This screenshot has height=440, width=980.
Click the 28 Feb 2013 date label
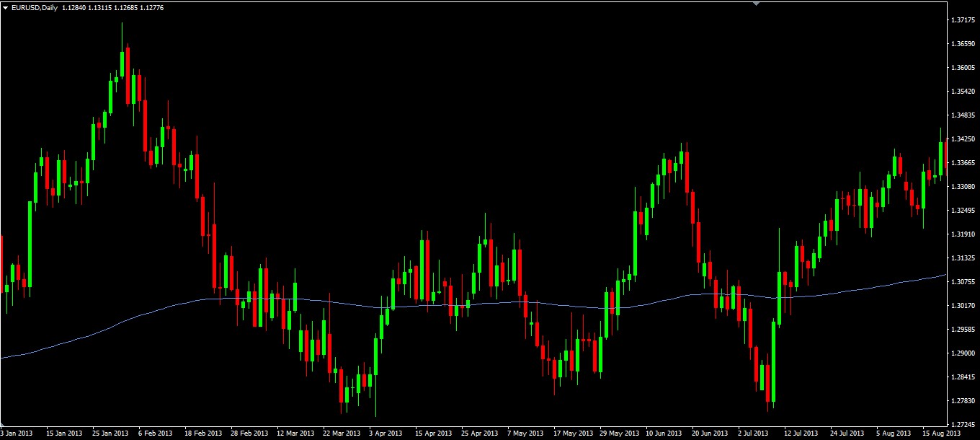249,434
